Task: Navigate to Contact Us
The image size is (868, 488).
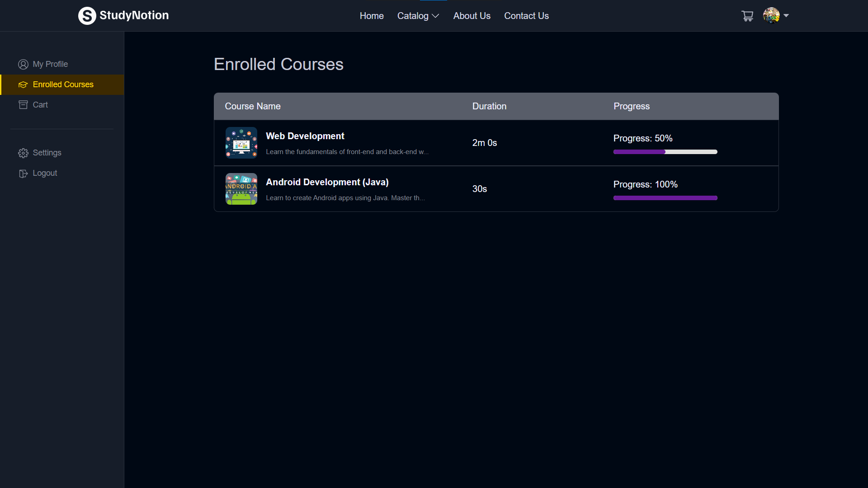Action: pos(526,16)
